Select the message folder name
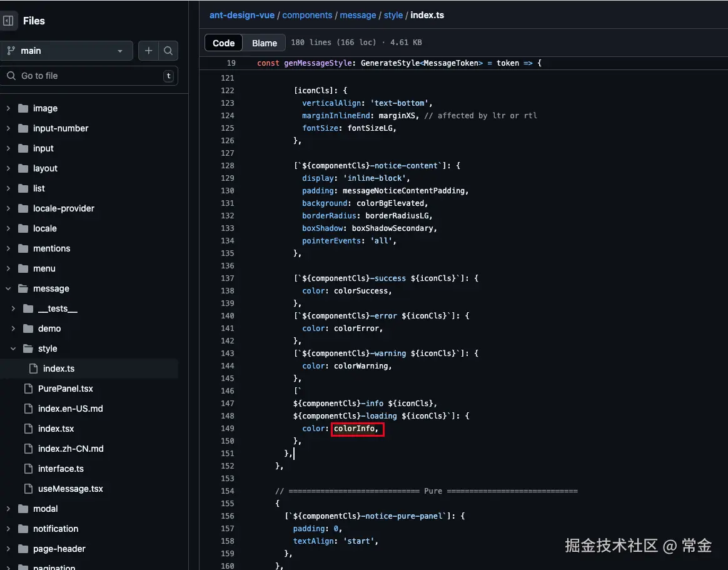 [51, 288]
